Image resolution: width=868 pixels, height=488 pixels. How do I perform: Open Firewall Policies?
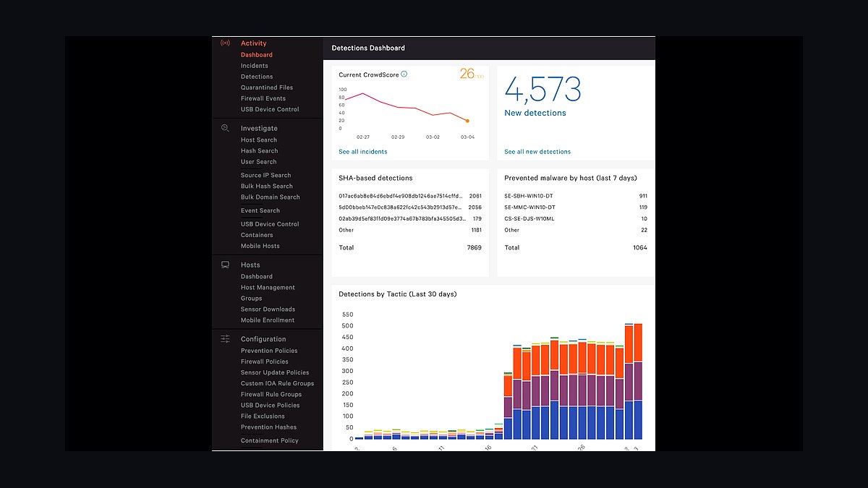[x=265, y=361]
